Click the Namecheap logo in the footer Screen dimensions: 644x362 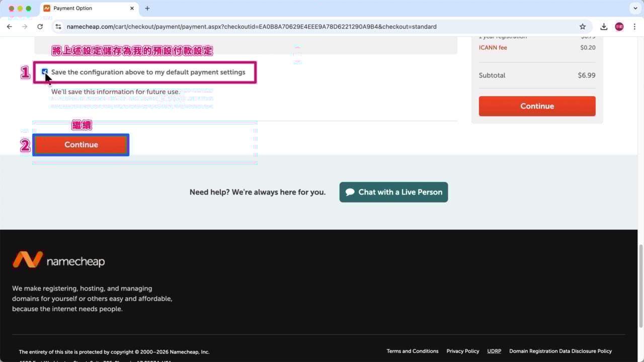(58, 260)
